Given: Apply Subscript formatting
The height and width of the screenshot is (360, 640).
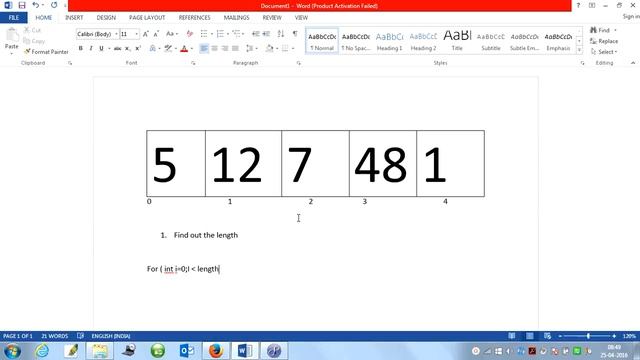Looking at the screenshot, I should point(128,49).
